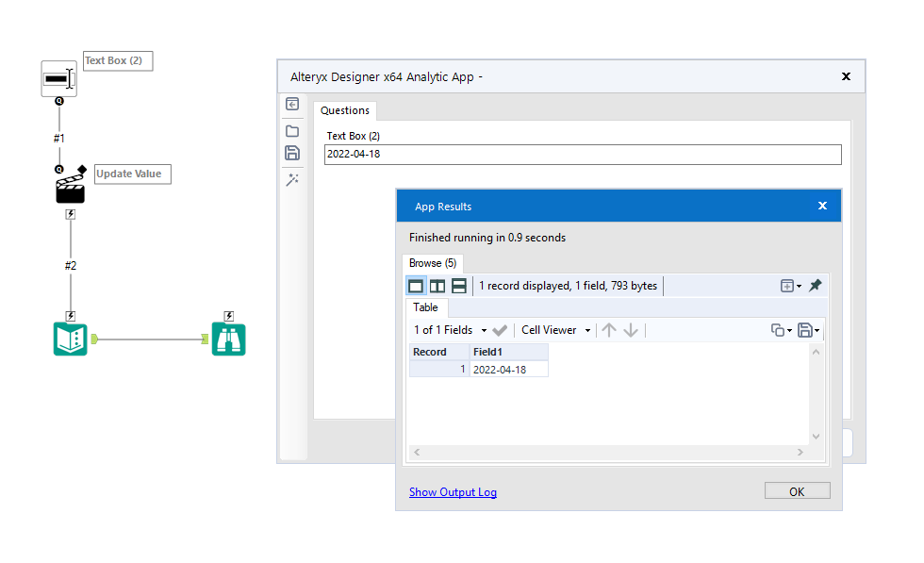The image size is (924, 563).
Task: Select the Table tab in Browse results
Action: 425,307
